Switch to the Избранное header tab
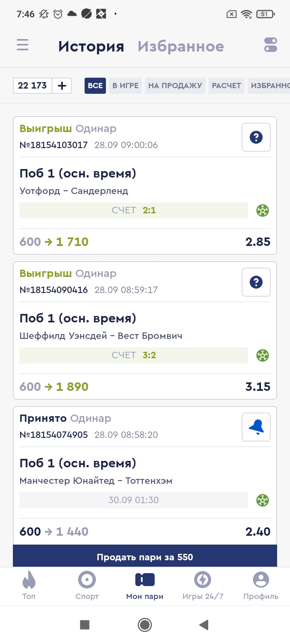This screenshot has height=644, width=290. click(180, 46)
